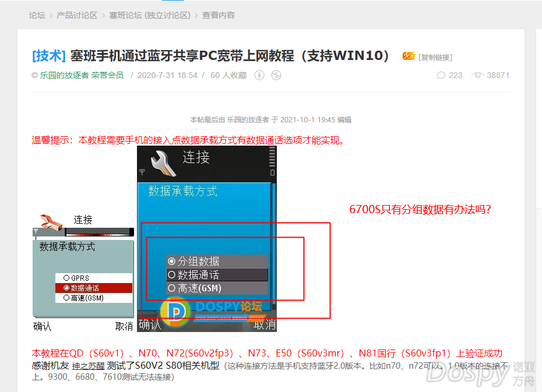Open the small gray 数据承载方式 phone screenshot
542x392 pixels.
point(83,273)
